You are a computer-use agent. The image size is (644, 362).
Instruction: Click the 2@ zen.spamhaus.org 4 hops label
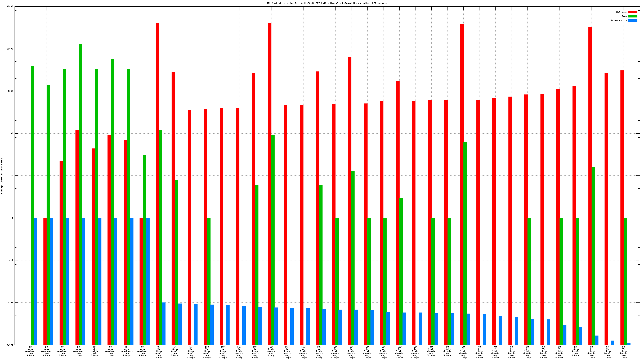[31, 351]
